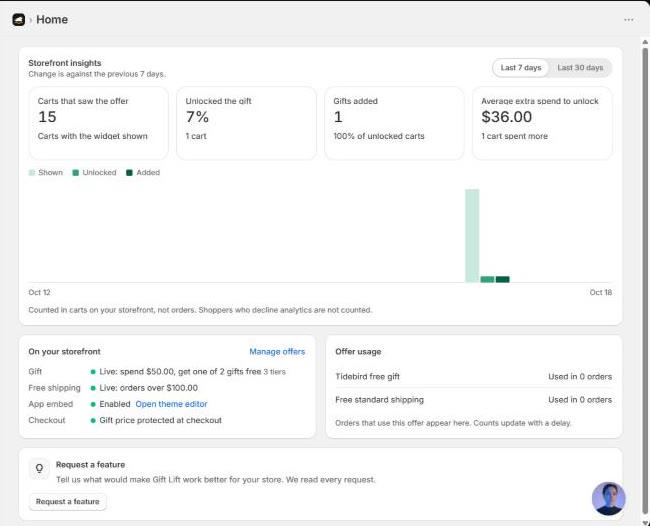Click the Free standard shipping row
This screenshot has height=526, width=650.
pos(473,400)
